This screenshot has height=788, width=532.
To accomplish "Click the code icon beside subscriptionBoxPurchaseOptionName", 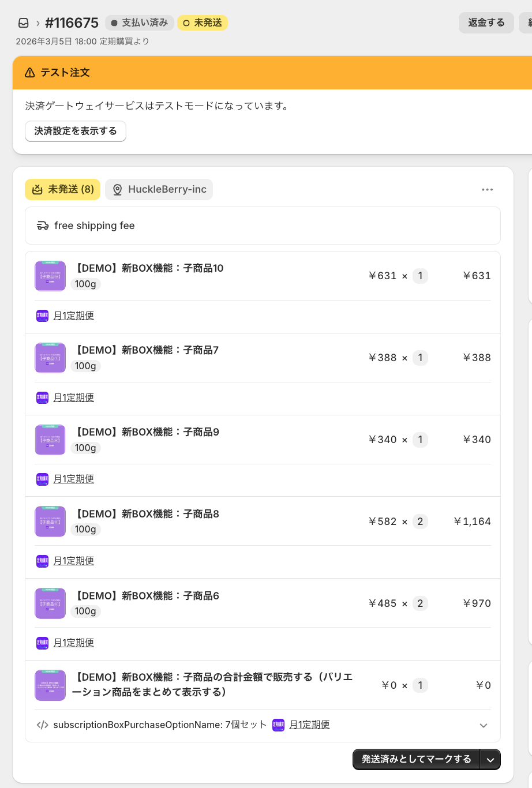I will pyautogui.click(x=42, y=725).
